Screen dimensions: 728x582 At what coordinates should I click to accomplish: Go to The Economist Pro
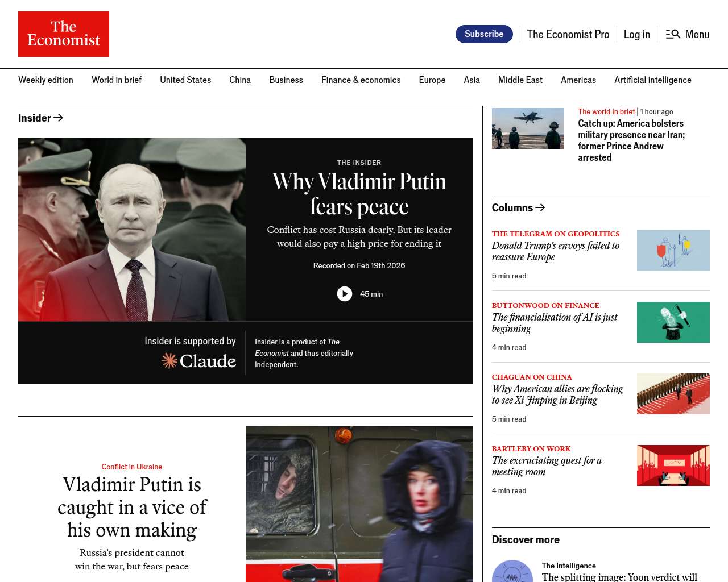(568, 34)
